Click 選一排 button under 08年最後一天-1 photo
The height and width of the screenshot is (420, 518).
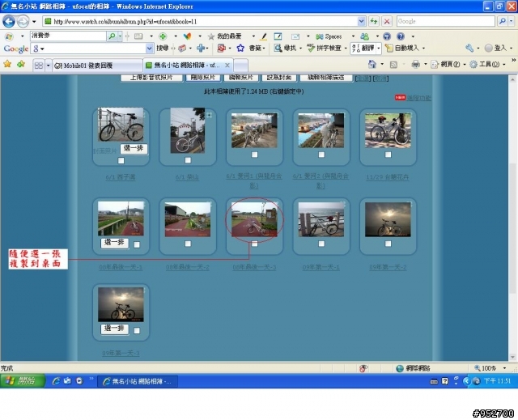click(x=114, y=243)
